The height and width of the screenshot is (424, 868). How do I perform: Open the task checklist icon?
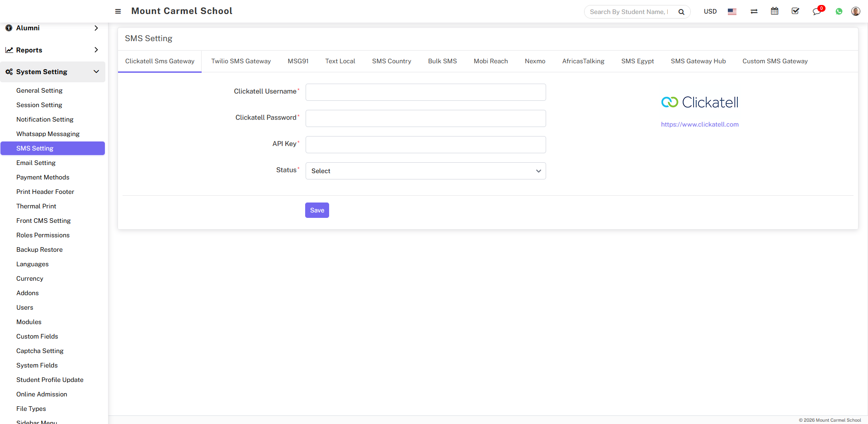tap(795, 11)
